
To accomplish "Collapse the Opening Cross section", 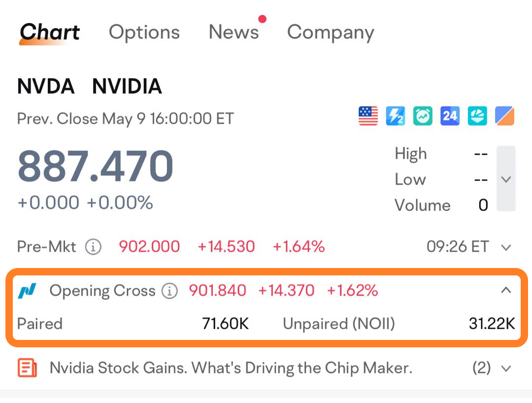I will [x=506, y=291].
